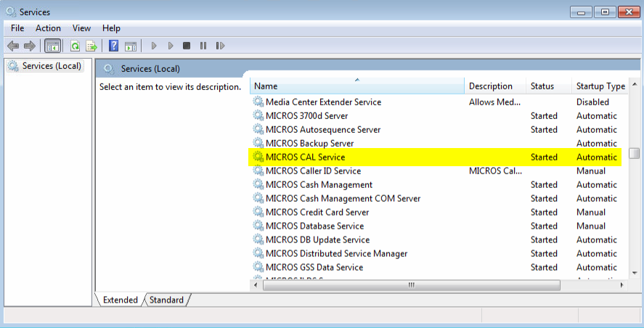Viewport: 644px width, 328px height.
Task: Click the horizontal scrollbar thumb
Action: click(x=411, y=285)
